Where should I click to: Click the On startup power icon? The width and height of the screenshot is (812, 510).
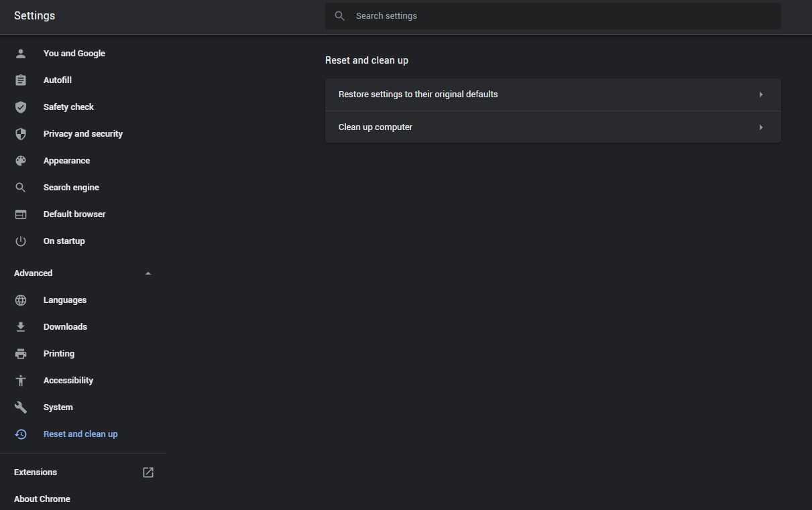coord(21,241)
